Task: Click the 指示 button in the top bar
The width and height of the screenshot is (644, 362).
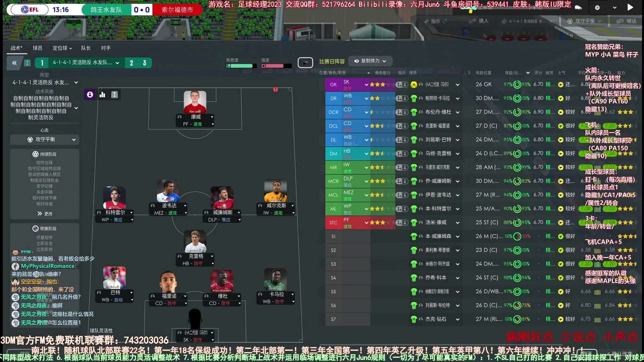Action: pyautogui.click(x=436, y=21)
